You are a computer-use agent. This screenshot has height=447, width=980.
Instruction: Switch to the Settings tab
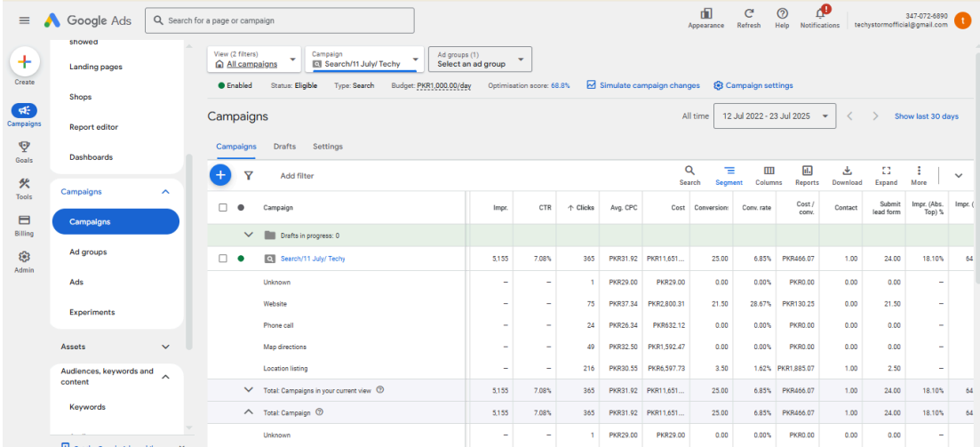coord(328,147)
